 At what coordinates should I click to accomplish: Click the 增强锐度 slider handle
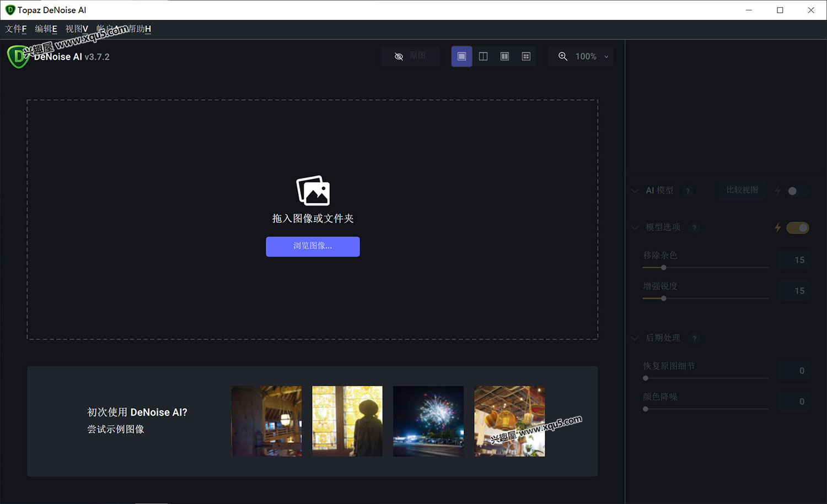pos(664,299)
